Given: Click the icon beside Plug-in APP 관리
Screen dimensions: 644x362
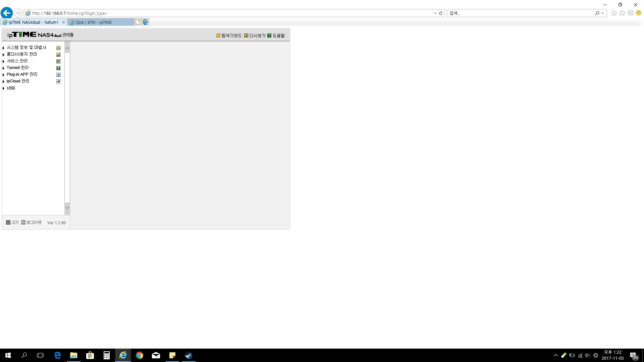Looking at the screenshot, I should 58,75.
